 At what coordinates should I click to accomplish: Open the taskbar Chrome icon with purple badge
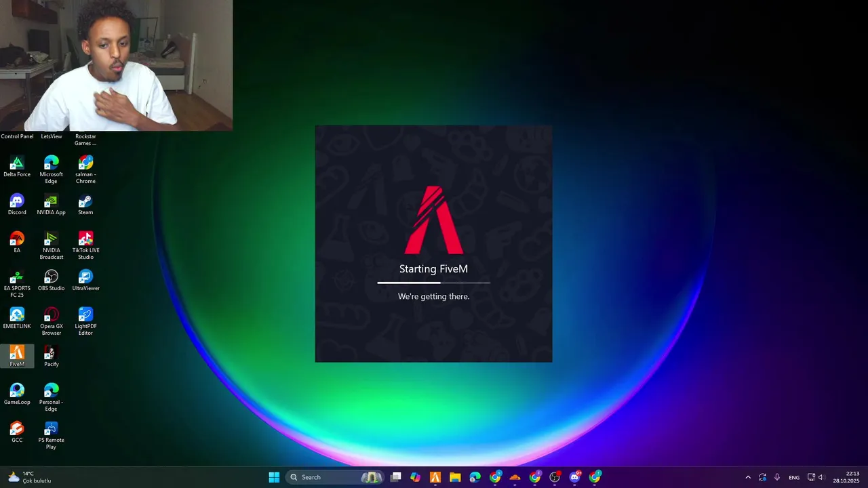535,477
